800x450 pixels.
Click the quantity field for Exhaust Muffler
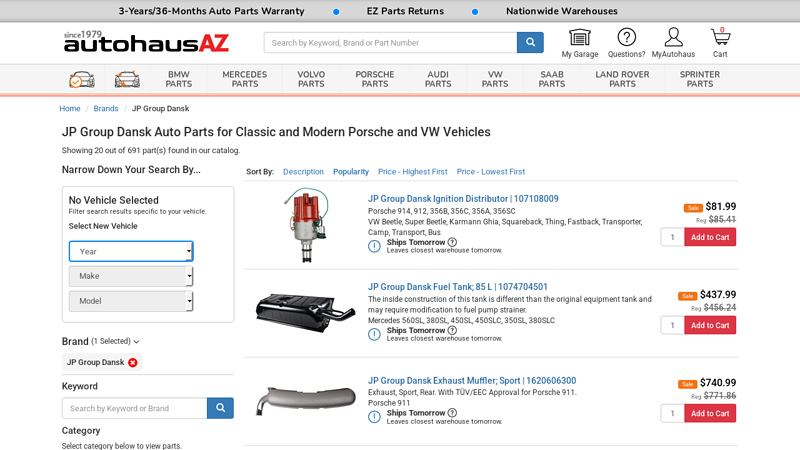(x=672, y=413)
